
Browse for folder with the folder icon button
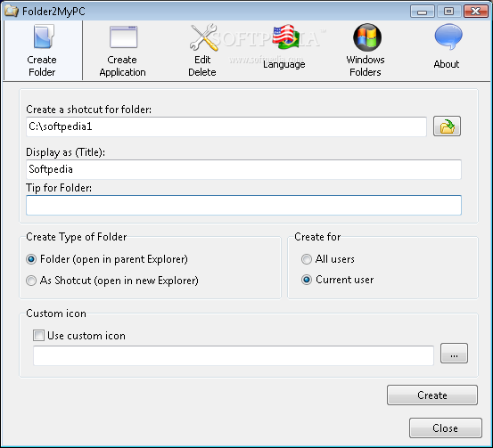[x=447, y=126]
